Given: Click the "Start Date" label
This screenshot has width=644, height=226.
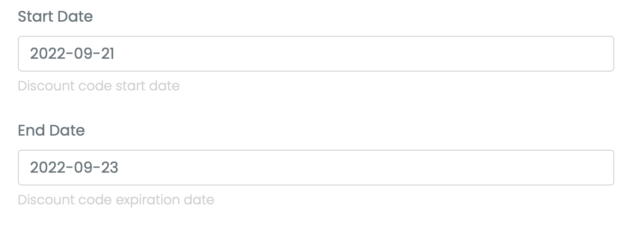Looking at the screenshot, I should (x=55, y=16).
